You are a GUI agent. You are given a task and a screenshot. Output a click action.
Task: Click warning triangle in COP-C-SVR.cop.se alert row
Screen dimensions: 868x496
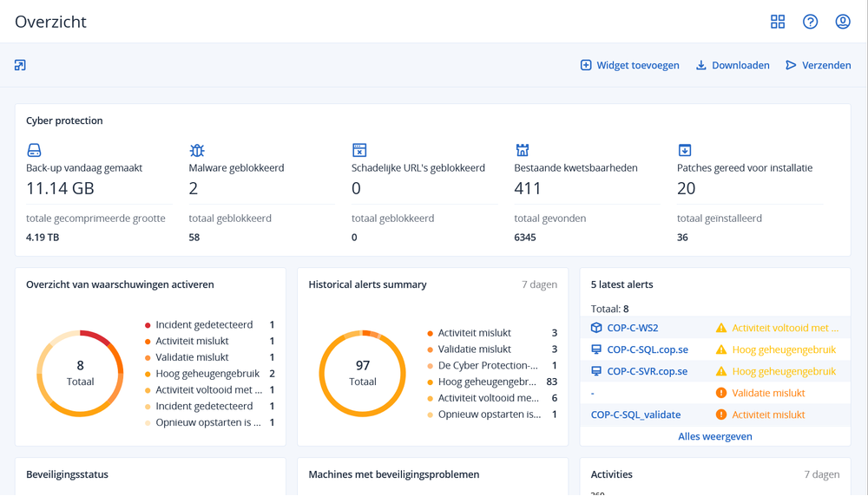tap(720, 371)
